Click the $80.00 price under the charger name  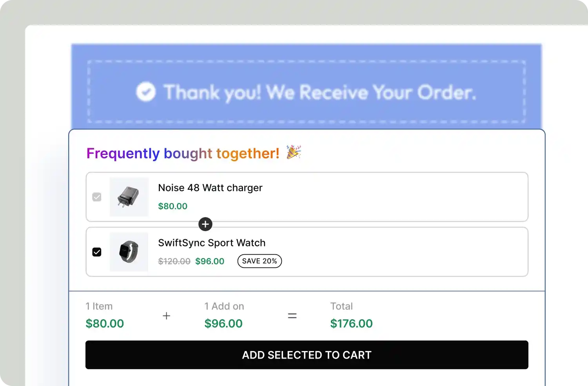pyautogui.click(x=172, y=206)
